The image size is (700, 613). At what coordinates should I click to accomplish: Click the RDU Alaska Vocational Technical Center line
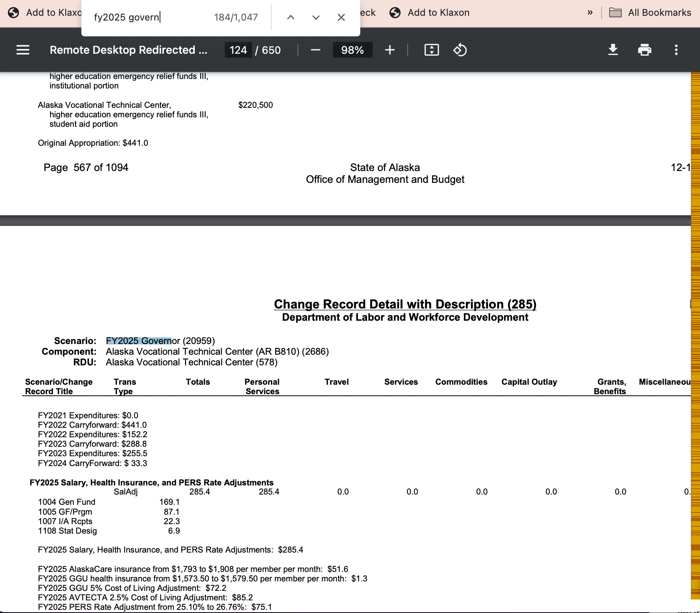(175, 362)
